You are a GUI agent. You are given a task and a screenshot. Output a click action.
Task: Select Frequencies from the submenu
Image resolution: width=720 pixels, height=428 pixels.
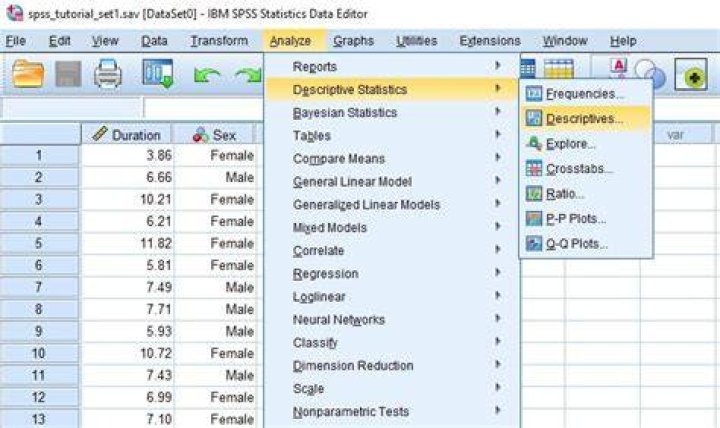[585, 94]
